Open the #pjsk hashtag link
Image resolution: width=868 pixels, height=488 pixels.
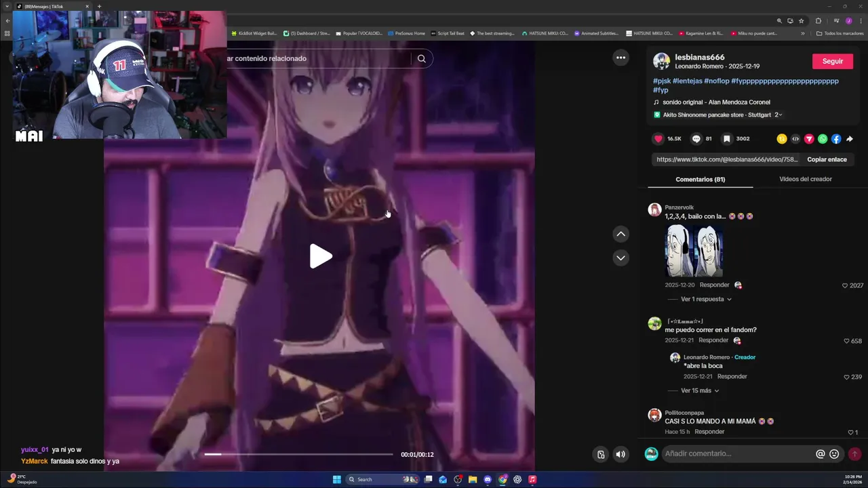[662, 81]
